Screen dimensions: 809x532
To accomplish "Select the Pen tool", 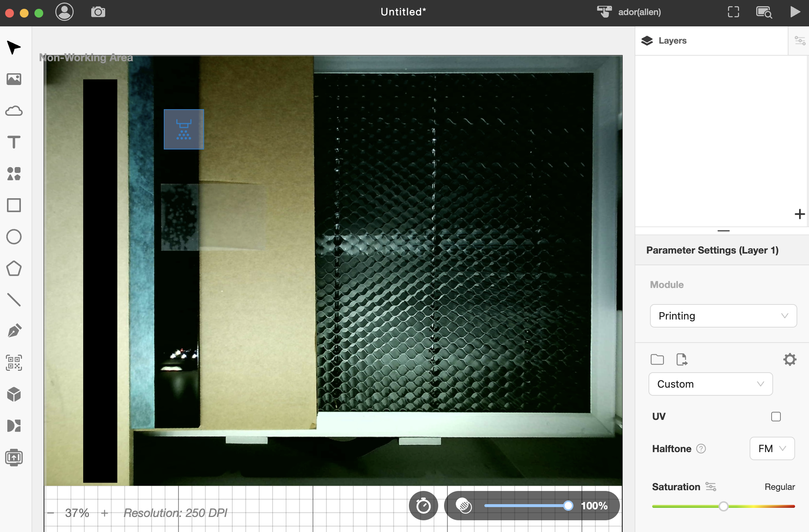I will tap(14, 331).
